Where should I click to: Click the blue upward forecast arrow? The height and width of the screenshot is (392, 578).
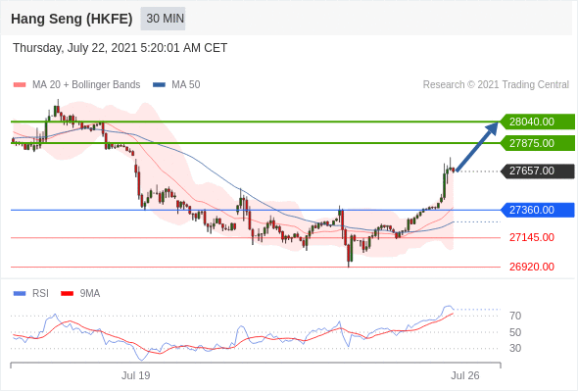point(477,147)
